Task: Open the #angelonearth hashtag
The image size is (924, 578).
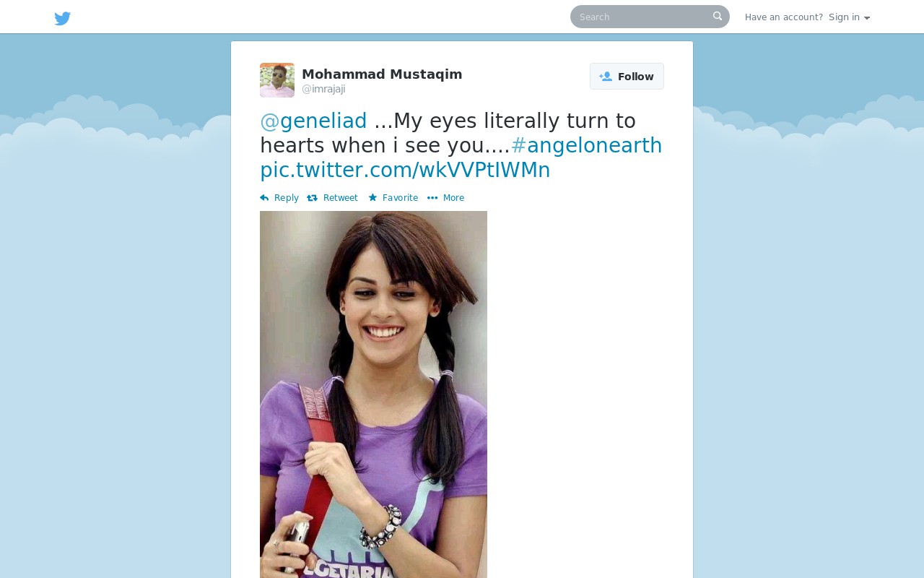Action: pos(586,145)
